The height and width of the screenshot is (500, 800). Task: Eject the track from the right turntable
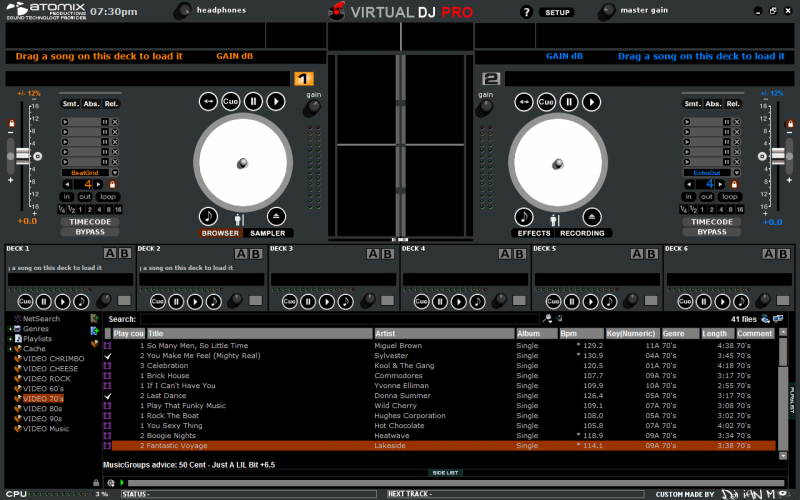(x=592, y=217)
